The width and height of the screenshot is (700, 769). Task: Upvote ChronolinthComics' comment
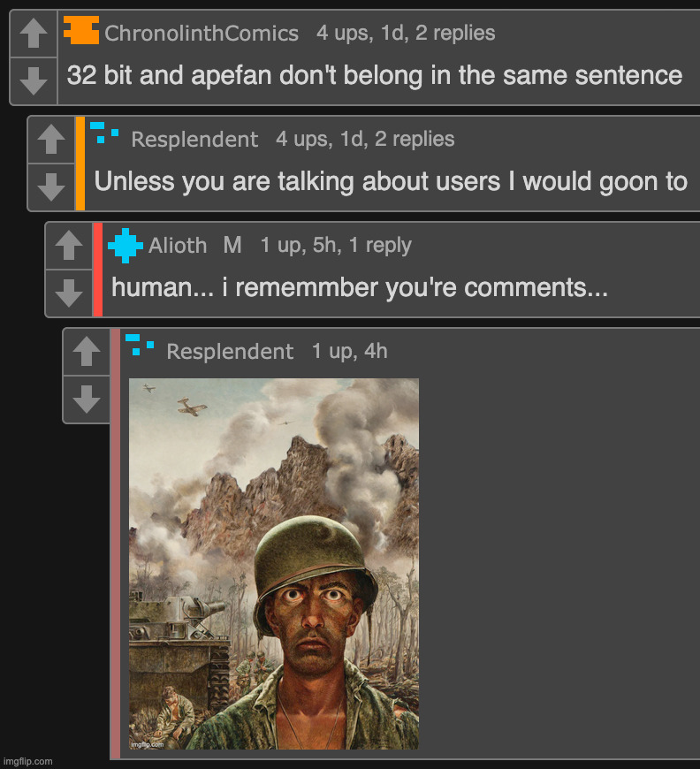click(34, 34)
